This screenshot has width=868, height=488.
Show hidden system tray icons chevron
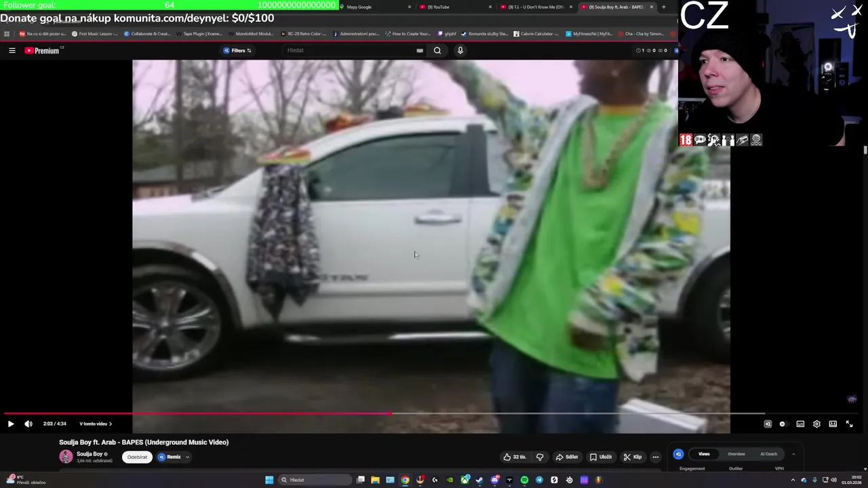(x=793, y=480)
